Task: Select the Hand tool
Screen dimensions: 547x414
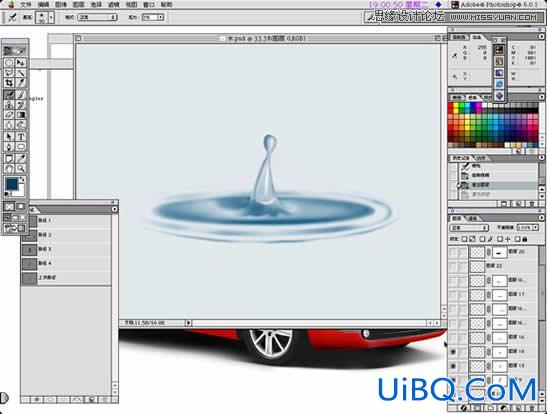Action: click(9, 169)
